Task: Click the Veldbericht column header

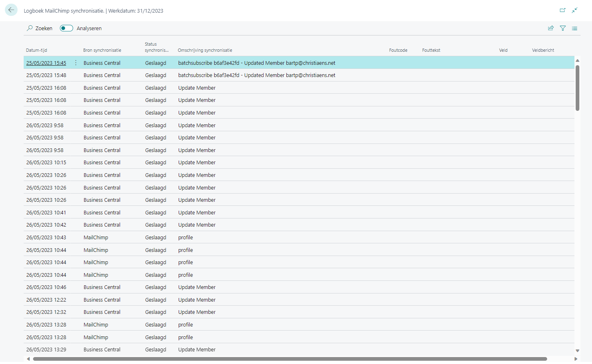Action: (x=543, y=50)
